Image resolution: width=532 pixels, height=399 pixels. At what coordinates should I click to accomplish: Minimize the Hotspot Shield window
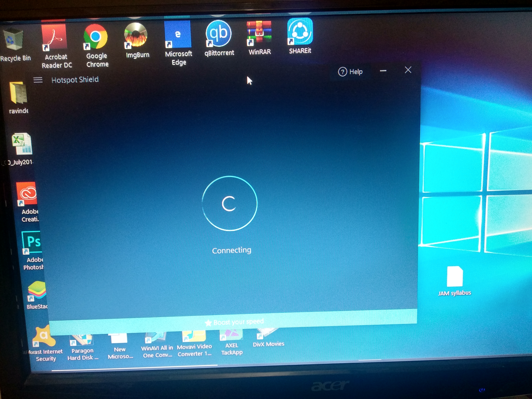[383, 71]
